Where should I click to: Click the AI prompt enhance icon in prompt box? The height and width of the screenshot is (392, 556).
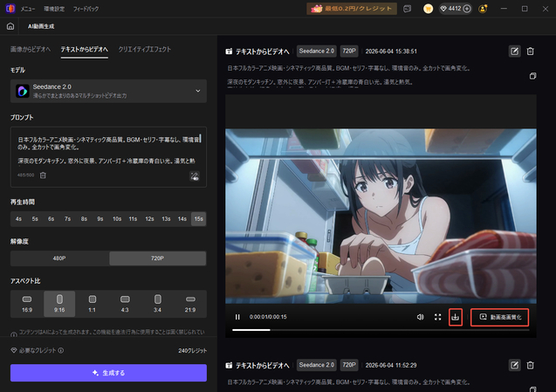point(195,176)
